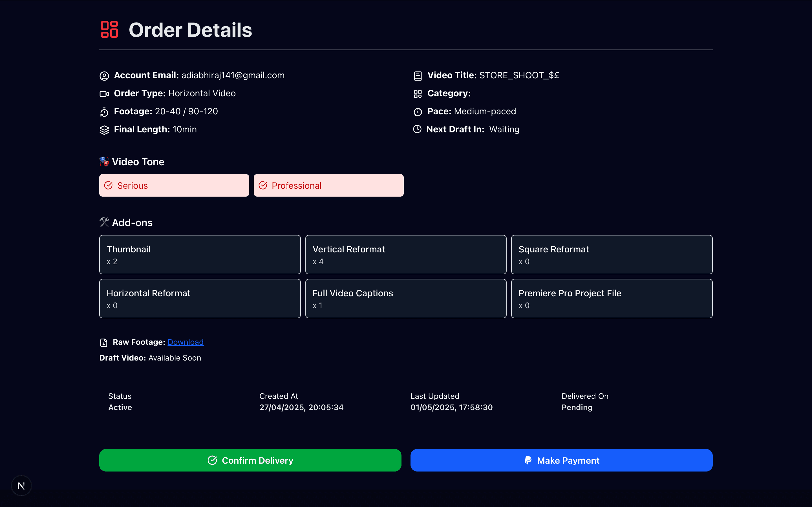
Task: Click the red Order Details grid icon
Action: click(109, 30)
